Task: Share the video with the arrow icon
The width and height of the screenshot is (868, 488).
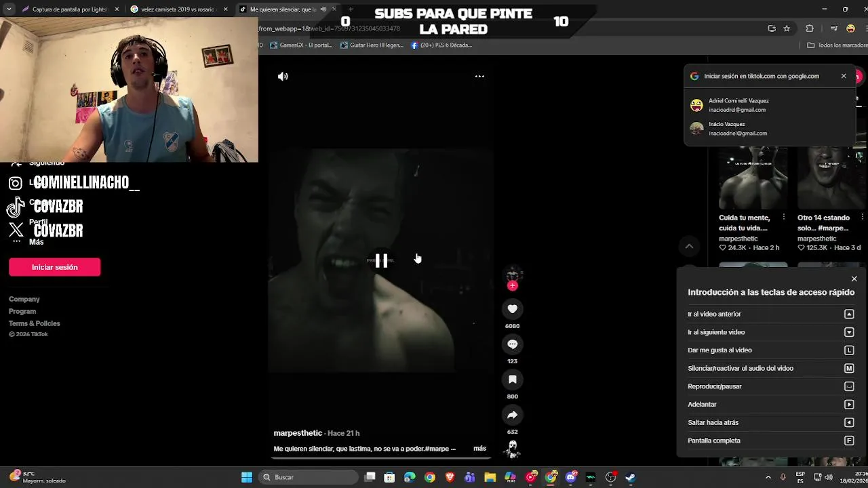Action: pos(512,415)
